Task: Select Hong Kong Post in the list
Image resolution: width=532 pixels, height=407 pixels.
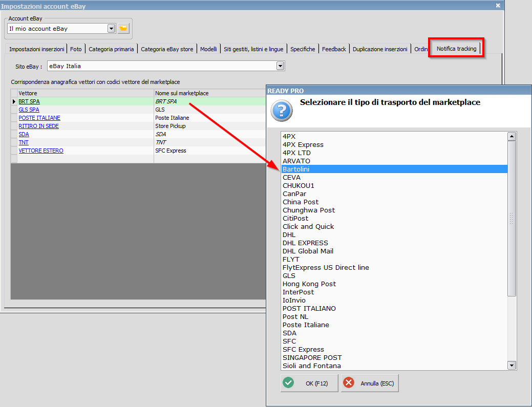Action: (394, 284)
